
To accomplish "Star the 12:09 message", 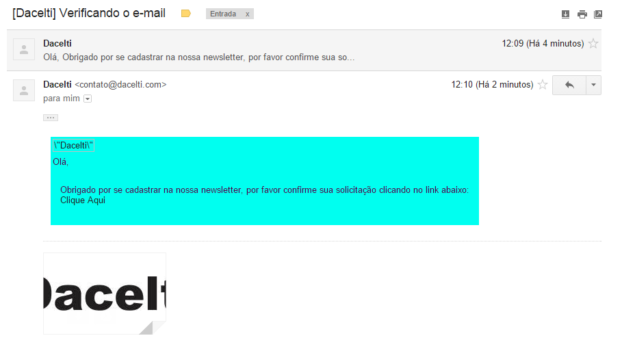I will pyautogui.click(x=593, y=43).
